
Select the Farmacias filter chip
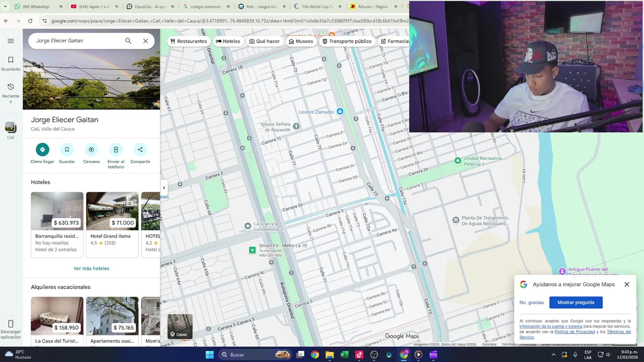(394, 41)
